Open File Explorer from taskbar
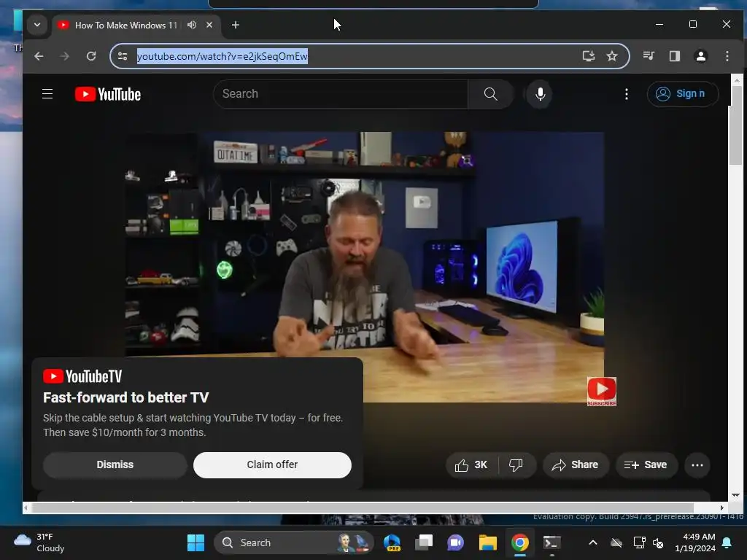Image resolution: width=747 pixels, height=560 pixels. (488, 542)
